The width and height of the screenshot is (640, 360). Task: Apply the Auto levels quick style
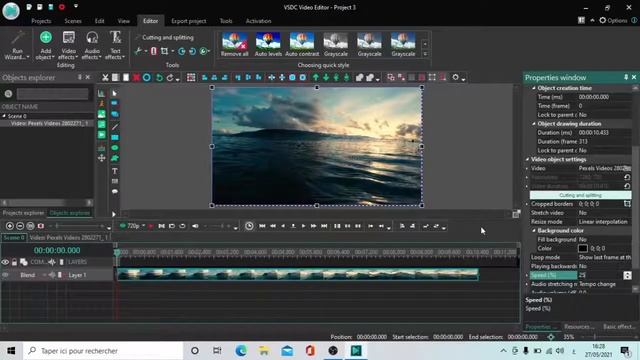(x=268, y=45)
